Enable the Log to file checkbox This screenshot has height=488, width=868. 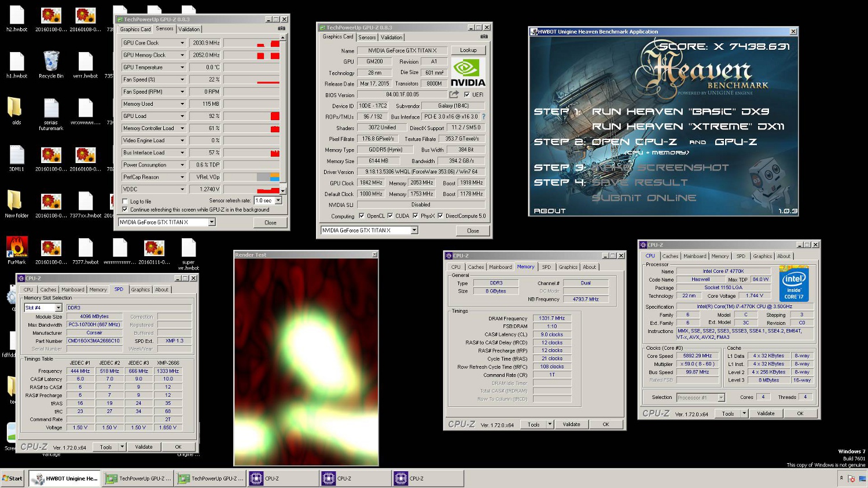point(125,201)
